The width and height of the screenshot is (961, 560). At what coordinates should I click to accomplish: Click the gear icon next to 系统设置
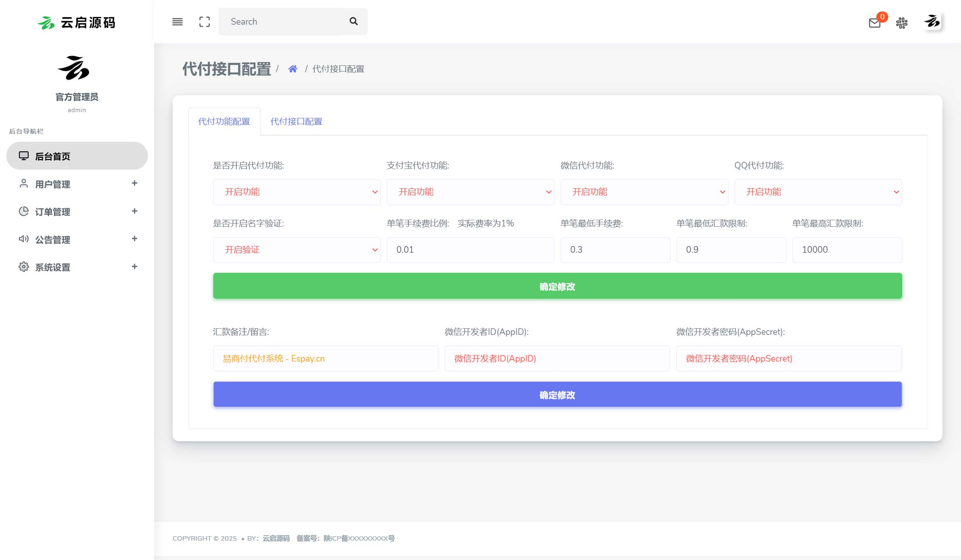click(23, 267)
